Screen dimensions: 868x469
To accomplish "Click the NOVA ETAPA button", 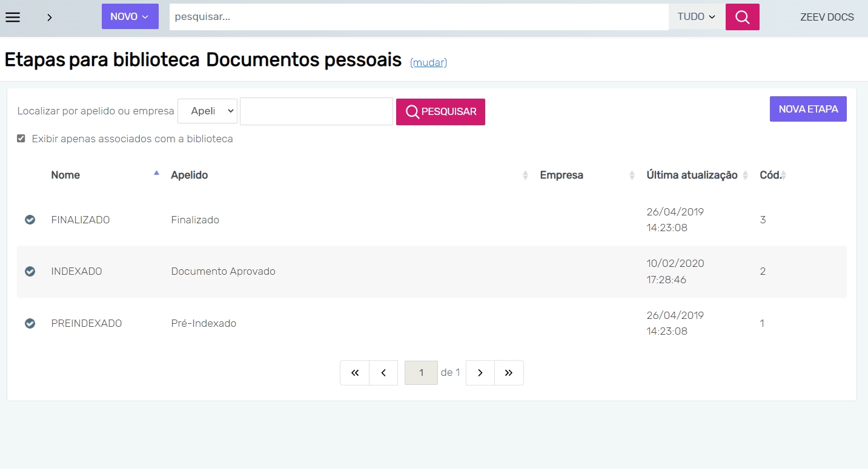I will pyautogui.click(x=808, y=109).
